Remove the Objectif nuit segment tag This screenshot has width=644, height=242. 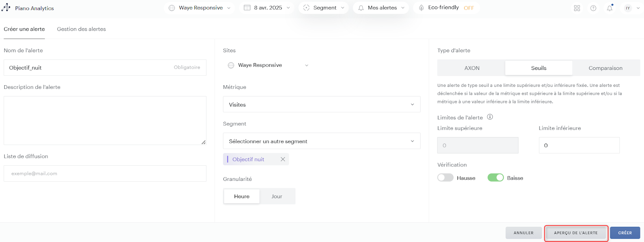coord(283,159)
